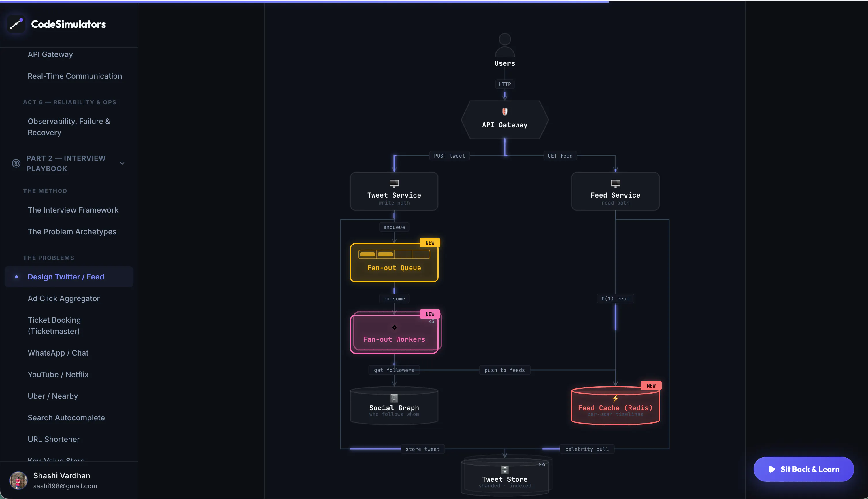Click the ACT 6 — RELIABILITY & OPS heading
This screenshot has height=499, width=868.
(x=69, y=102)
